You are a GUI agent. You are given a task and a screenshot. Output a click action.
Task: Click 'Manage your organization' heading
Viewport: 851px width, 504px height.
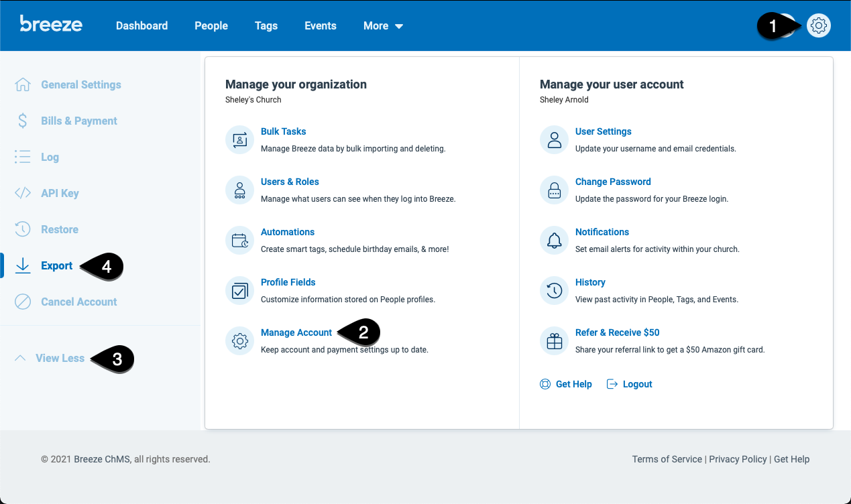pyautogui.click(x=296, y=84)
